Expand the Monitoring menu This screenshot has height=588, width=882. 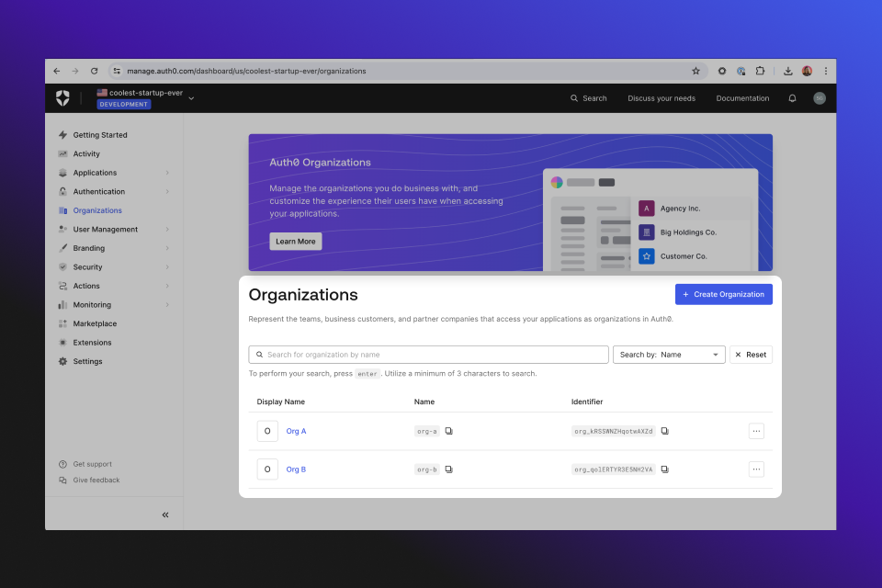167,304
